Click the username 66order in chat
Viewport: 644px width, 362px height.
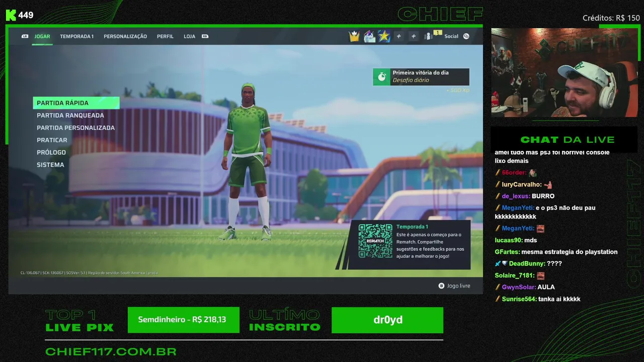pyautogui.click(x=514, y=172)
